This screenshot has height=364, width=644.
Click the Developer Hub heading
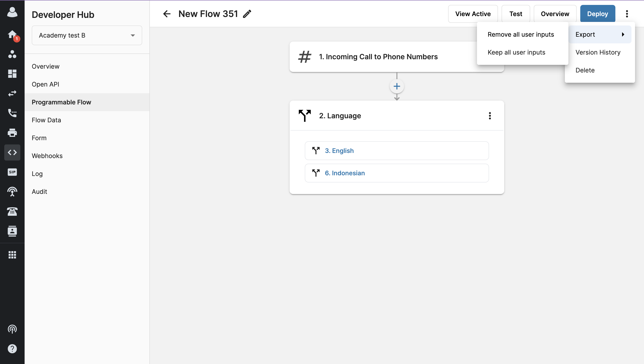click(63, 15)
